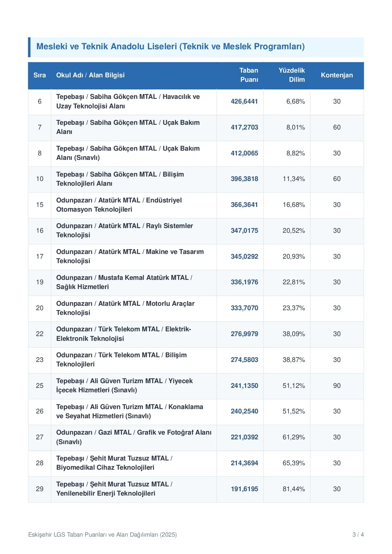Viewport: 392px width, 554px height.
Task: Click the Taban Puanı column header
Action: (248, 75)
